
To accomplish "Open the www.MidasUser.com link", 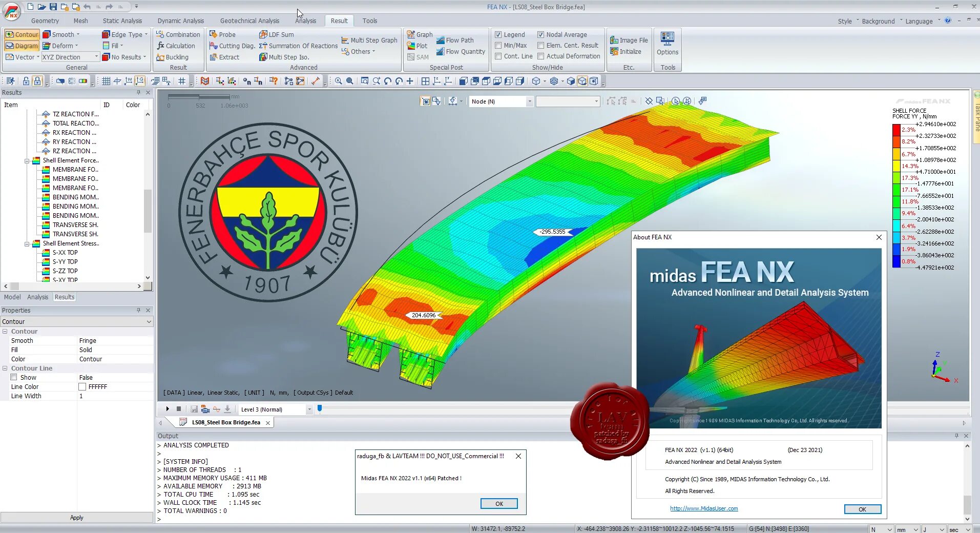I will (704, 508).
